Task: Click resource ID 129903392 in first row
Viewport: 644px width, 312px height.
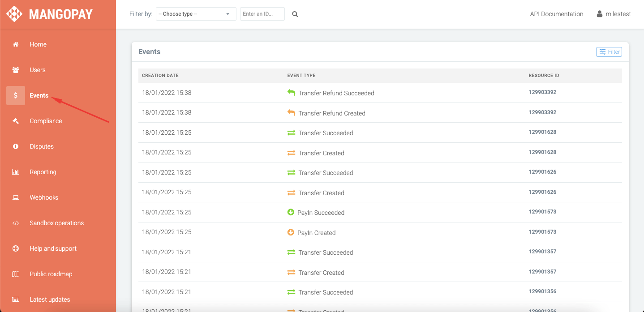Action: [x=542, y=92]
